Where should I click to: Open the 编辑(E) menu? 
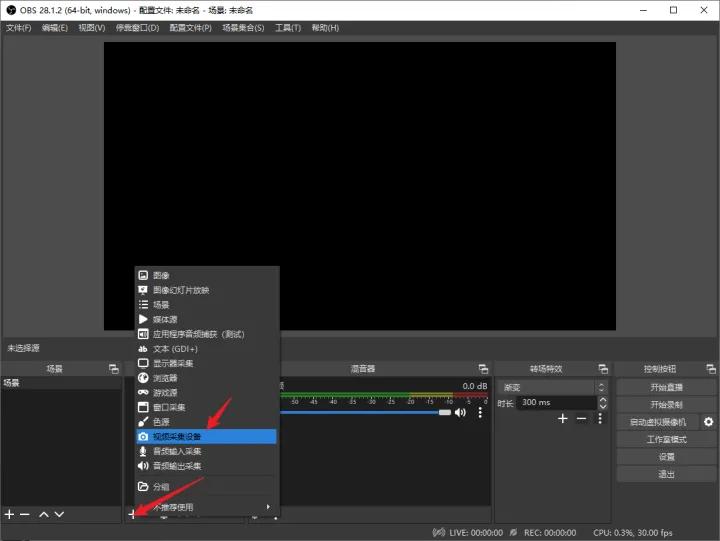click(55, 28)
